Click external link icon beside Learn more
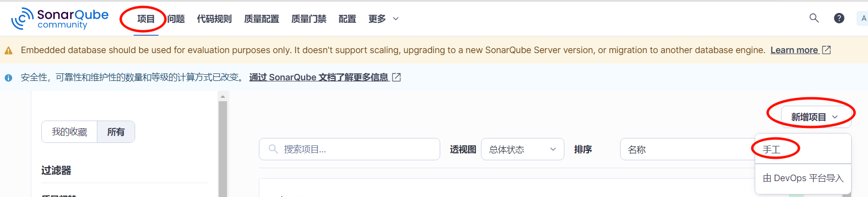The width and height of the screenshot is (868, 197). pos(826,50)
